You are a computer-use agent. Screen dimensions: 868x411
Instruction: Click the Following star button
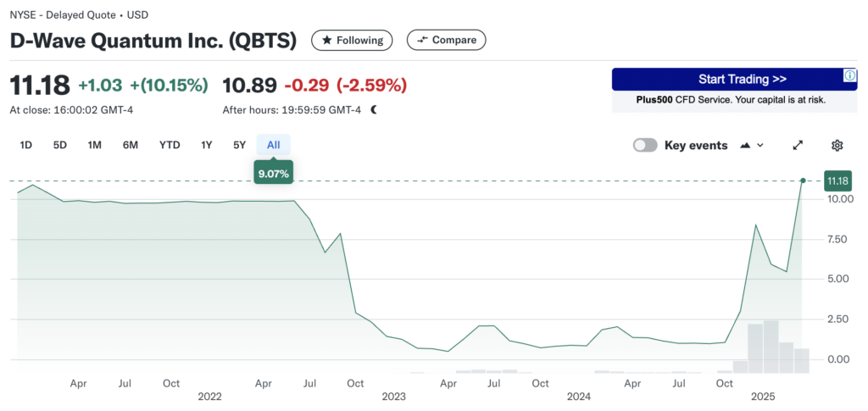click(x=352, y=40)
